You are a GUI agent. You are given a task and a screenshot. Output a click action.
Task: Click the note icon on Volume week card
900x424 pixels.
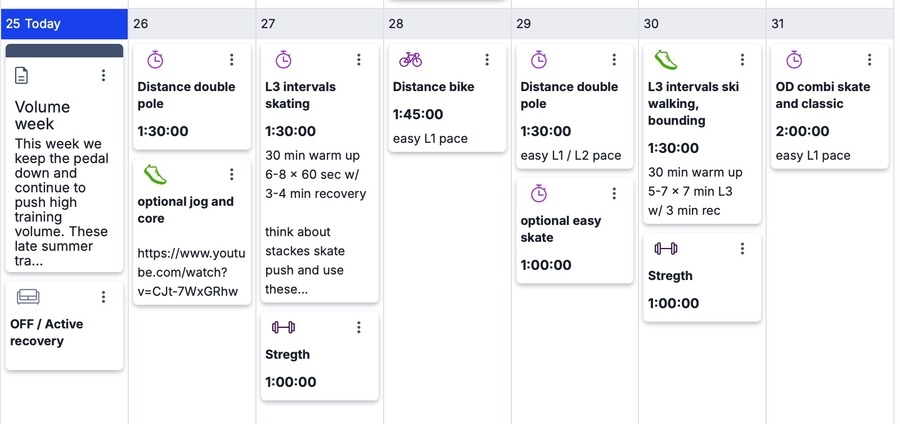(22, 76)
